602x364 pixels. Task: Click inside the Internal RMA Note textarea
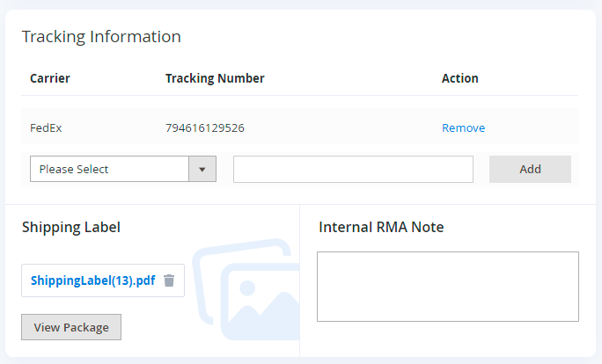tap(447, 287)
